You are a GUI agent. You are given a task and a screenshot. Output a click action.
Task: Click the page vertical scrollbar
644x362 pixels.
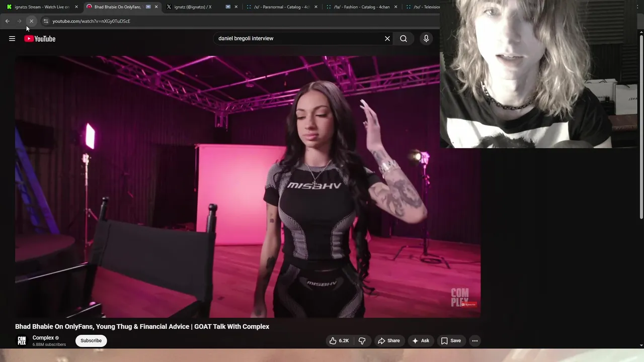(x=641, y=126)
